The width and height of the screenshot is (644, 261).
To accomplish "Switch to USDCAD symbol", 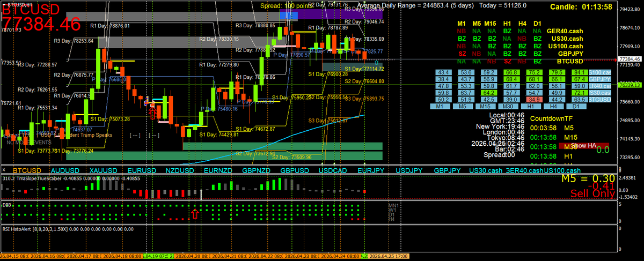I will (x=333, y=170).
